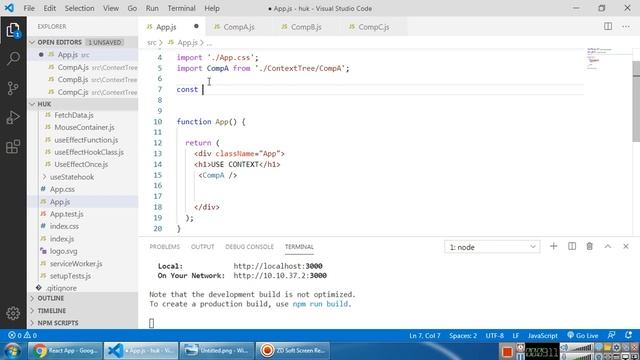640x360 pixels.
Task: Open the View menu
Action: click(111, 8)
